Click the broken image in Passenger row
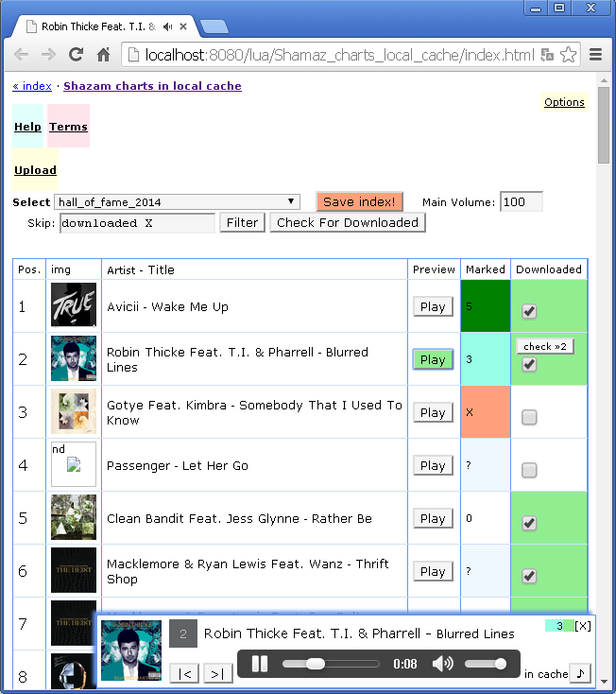Viewport: 616px width, 694px height. click(x=74, y=464)
